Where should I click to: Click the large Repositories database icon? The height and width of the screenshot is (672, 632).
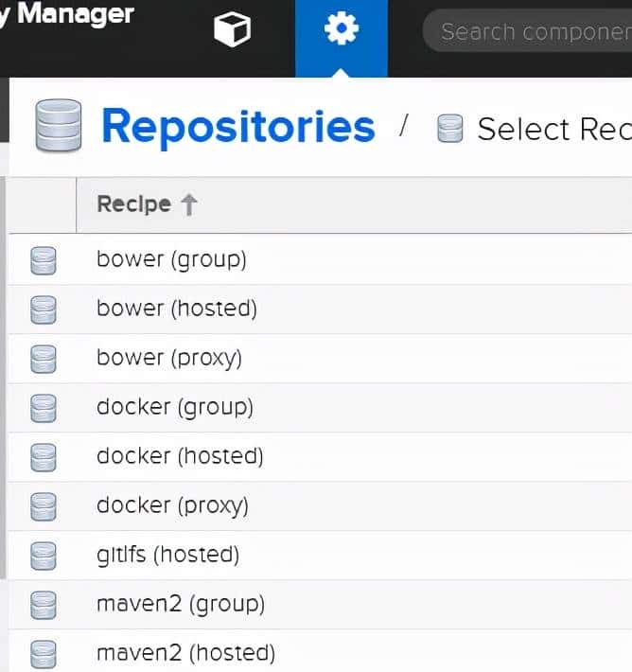click(x=59, y=127)
